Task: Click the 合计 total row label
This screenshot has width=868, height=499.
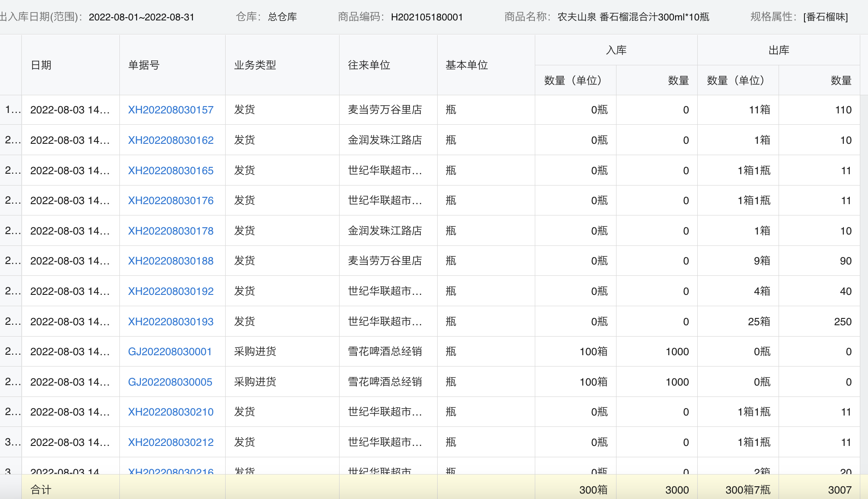Action: click(41, 489)
